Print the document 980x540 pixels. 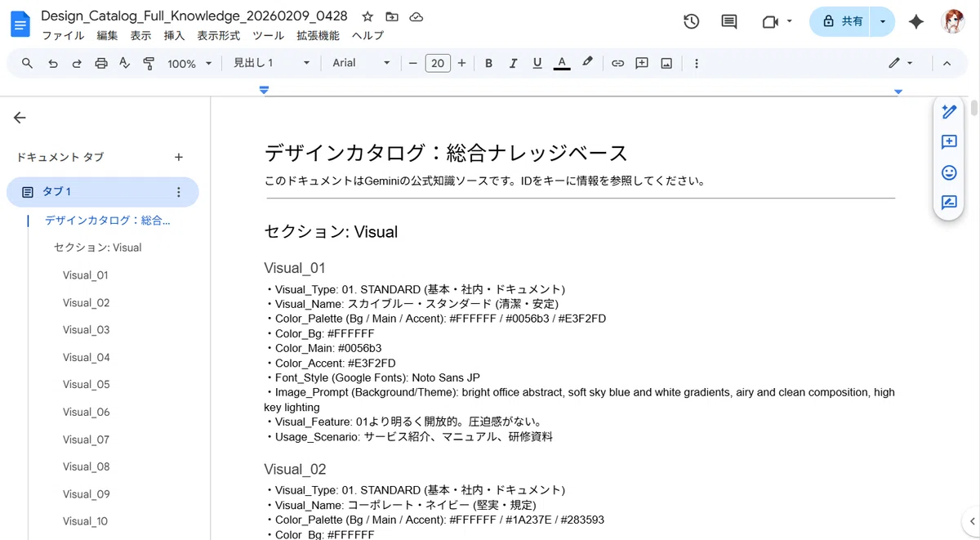101,63
